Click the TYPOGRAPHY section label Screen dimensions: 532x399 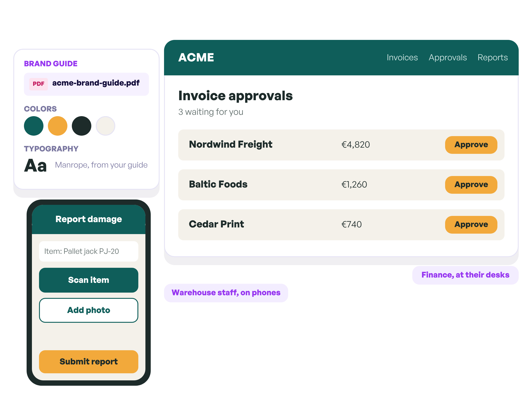[x=51, y=149]
